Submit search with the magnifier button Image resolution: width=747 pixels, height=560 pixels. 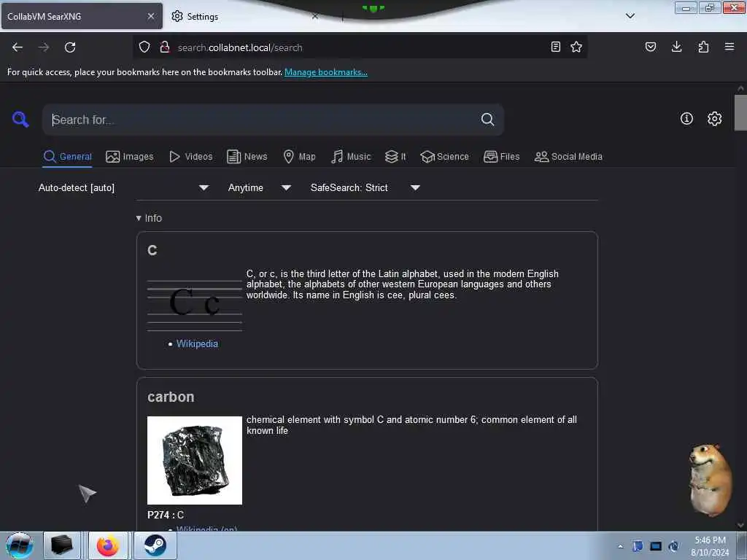(487, 119)
